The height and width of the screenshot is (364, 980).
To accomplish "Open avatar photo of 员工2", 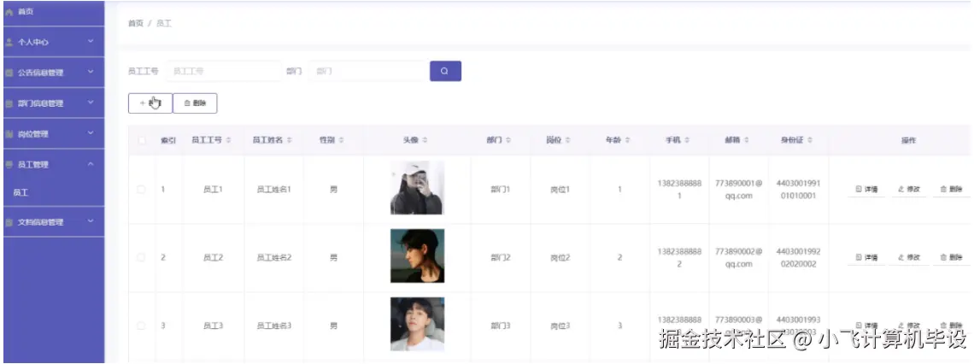I will [418, 255].
